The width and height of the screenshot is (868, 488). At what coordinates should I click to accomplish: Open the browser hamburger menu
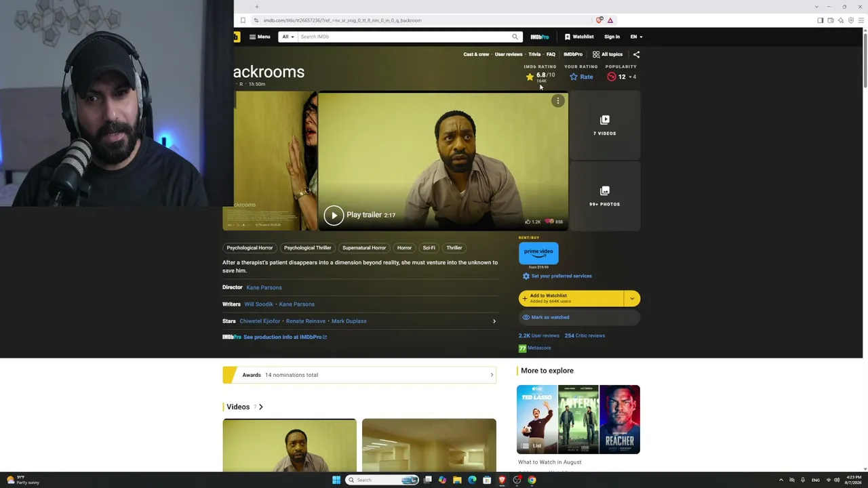(861, 20)
